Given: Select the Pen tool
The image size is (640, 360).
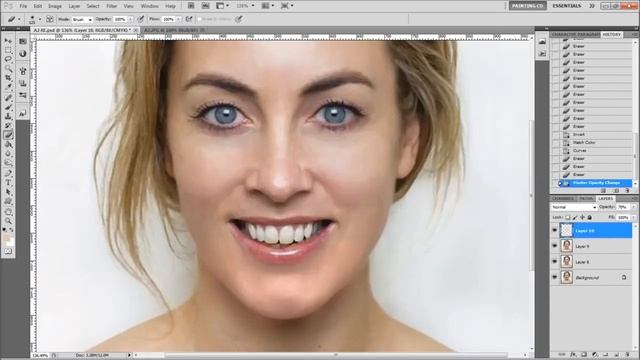Looking at the screenshot, I should (8, 174).
